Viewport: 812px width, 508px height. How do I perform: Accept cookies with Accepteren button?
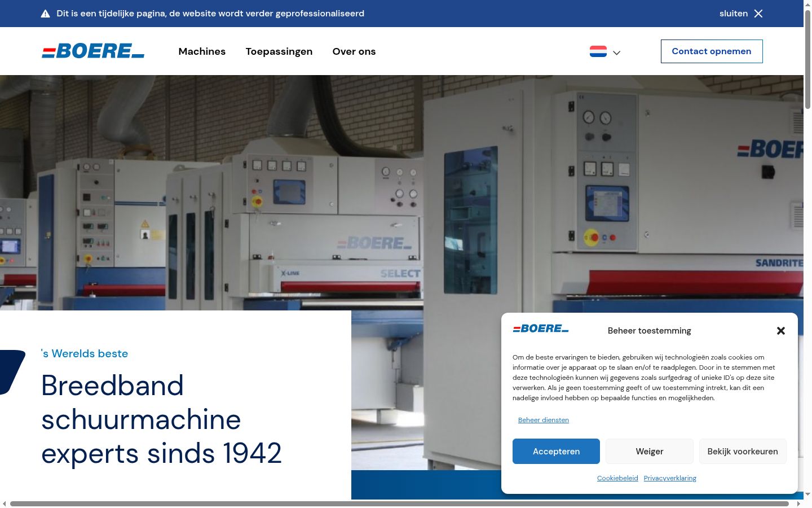point(556,452)
